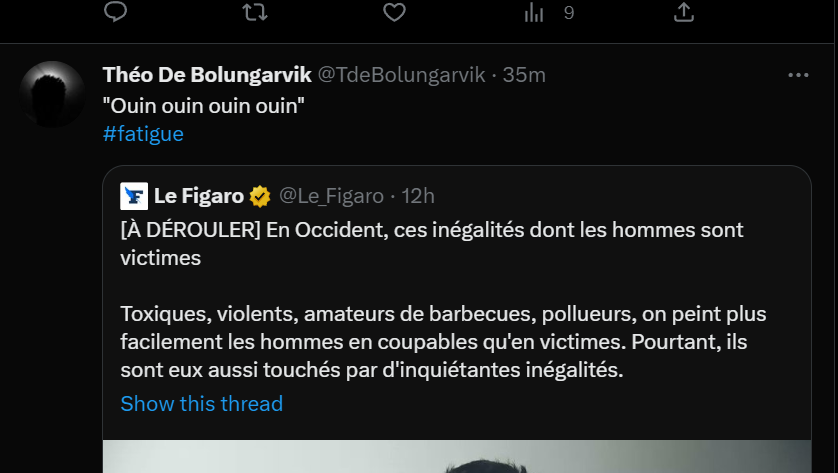The height and width of the screenshot is (473, 838).
Task: Click the @Le_Figaro handle
Action: (x=330, y=196)
